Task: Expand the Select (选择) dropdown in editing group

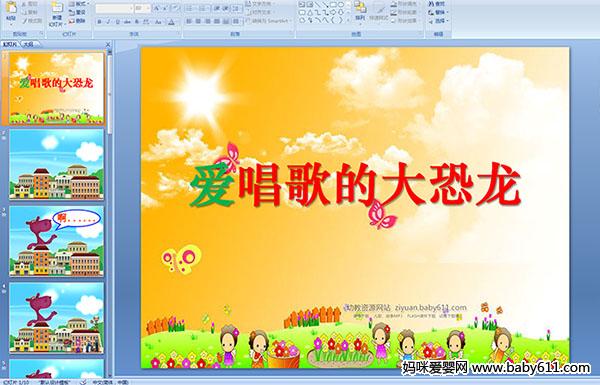Action: [438, 21]
